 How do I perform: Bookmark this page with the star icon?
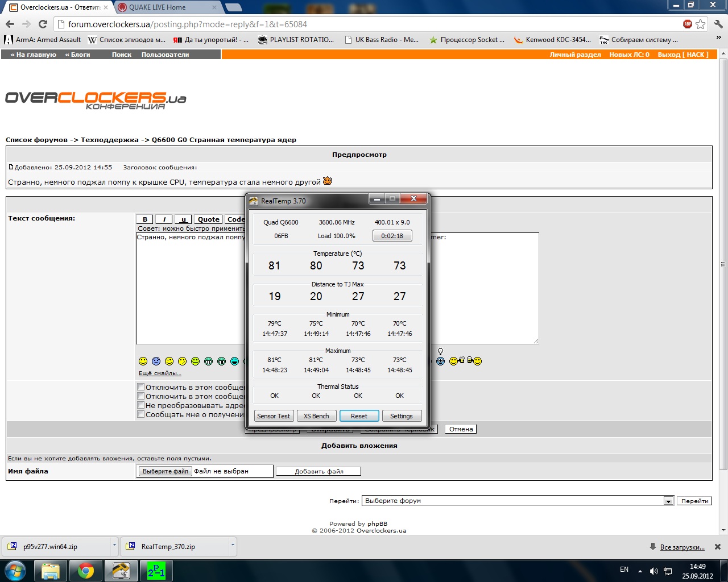click(x=701, y=24)
